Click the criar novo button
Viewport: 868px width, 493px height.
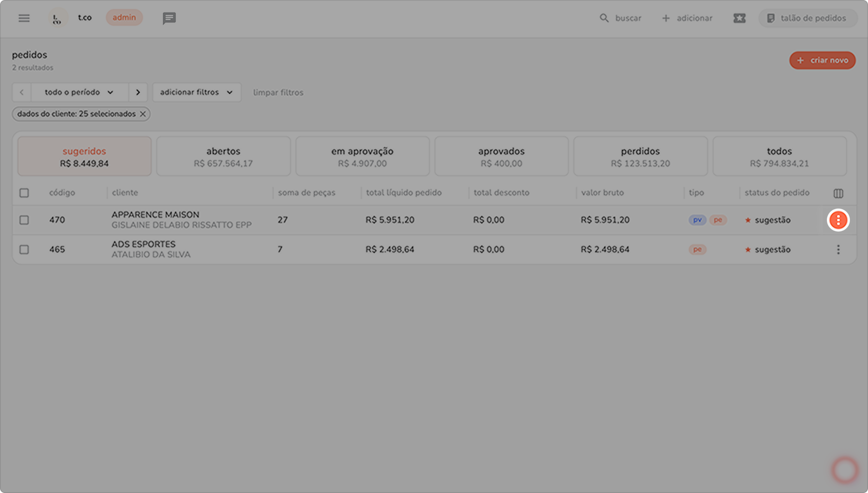coord(822,60)
